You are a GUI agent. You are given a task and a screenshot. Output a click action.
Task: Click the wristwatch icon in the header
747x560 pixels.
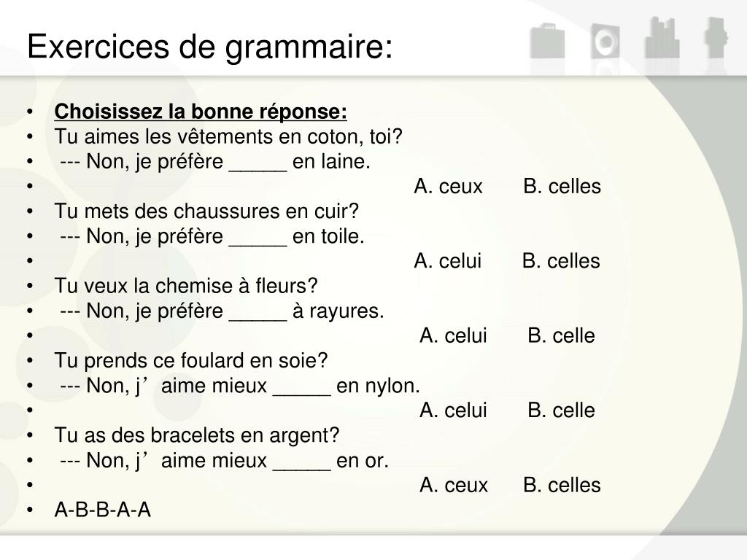[716, 38]
